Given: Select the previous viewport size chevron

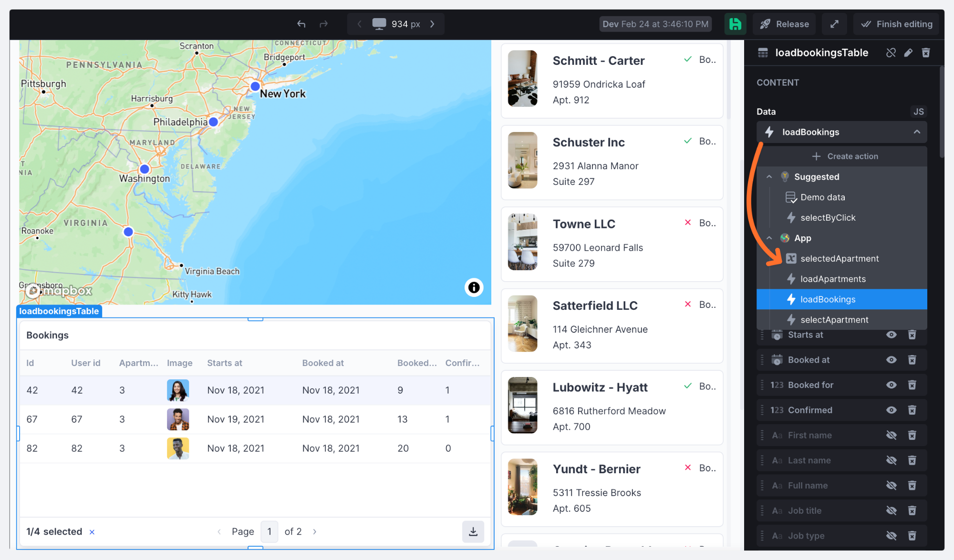Looking at the screenshot, I should click(360, 24).
